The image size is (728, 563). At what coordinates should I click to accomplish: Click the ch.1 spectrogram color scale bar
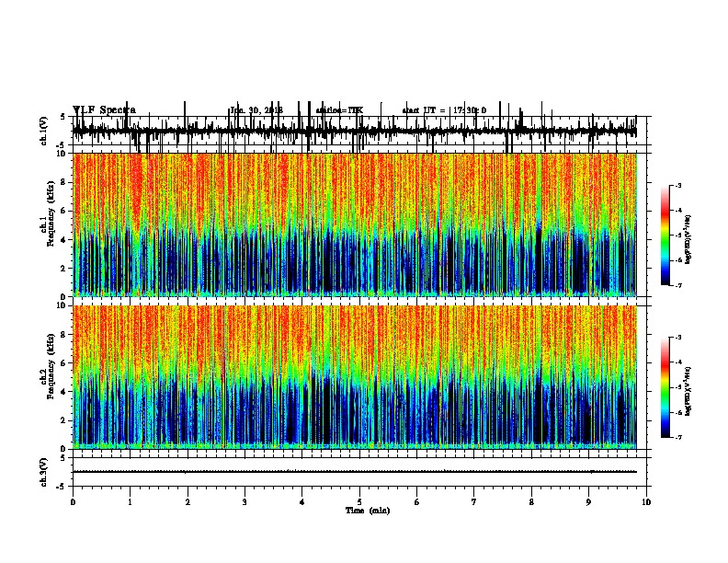point(665,236)
